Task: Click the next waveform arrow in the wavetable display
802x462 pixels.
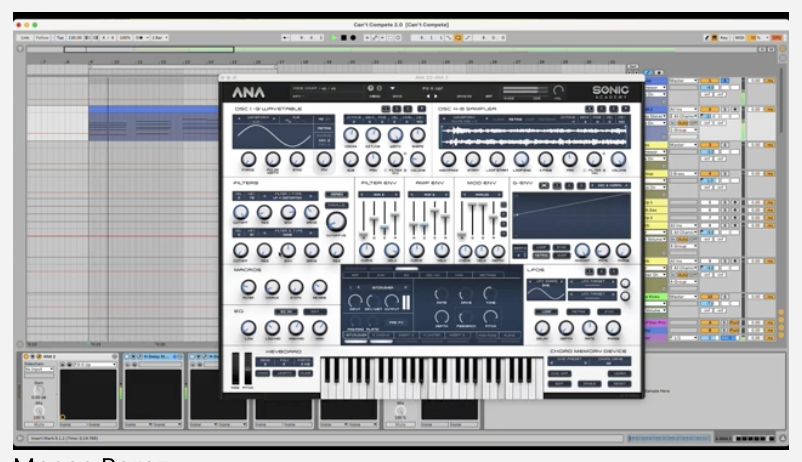Action: click(275, 119)
